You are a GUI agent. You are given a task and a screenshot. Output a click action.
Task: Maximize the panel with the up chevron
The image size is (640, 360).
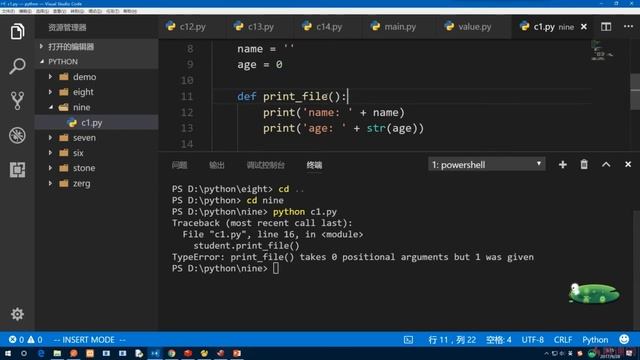606,164
